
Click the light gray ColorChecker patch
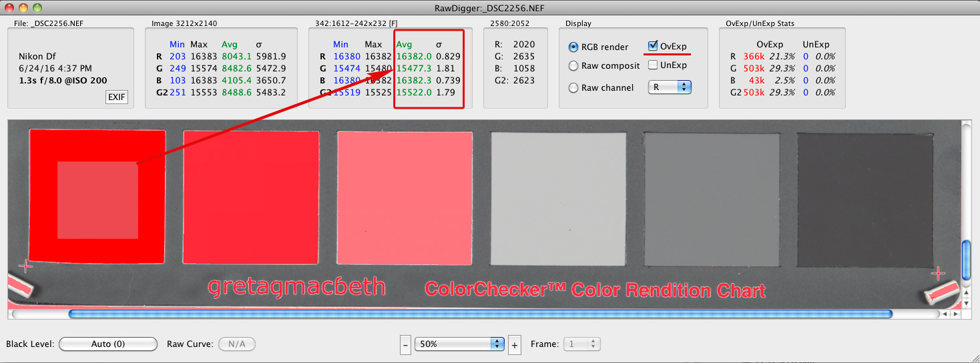[x=558, y=198]
